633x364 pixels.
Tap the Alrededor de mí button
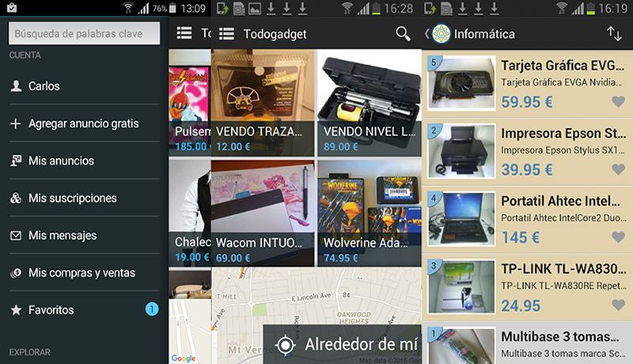pyautogui.click(x=343, y=344)
